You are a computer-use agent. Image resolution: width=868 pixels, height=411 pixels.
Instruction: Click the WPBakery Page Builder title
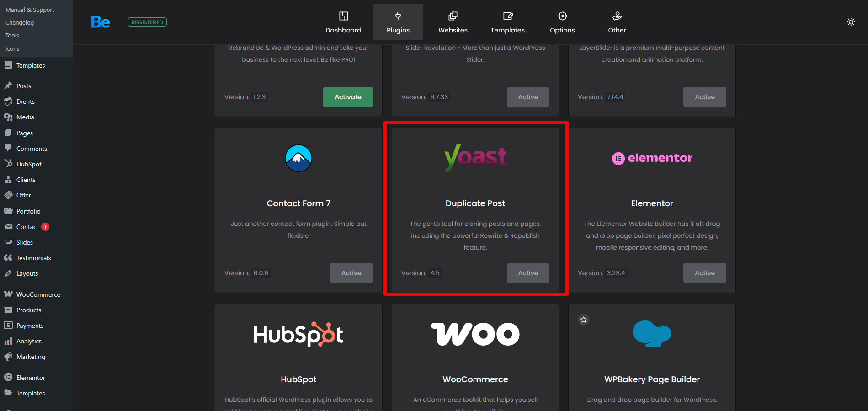(652, 379)
